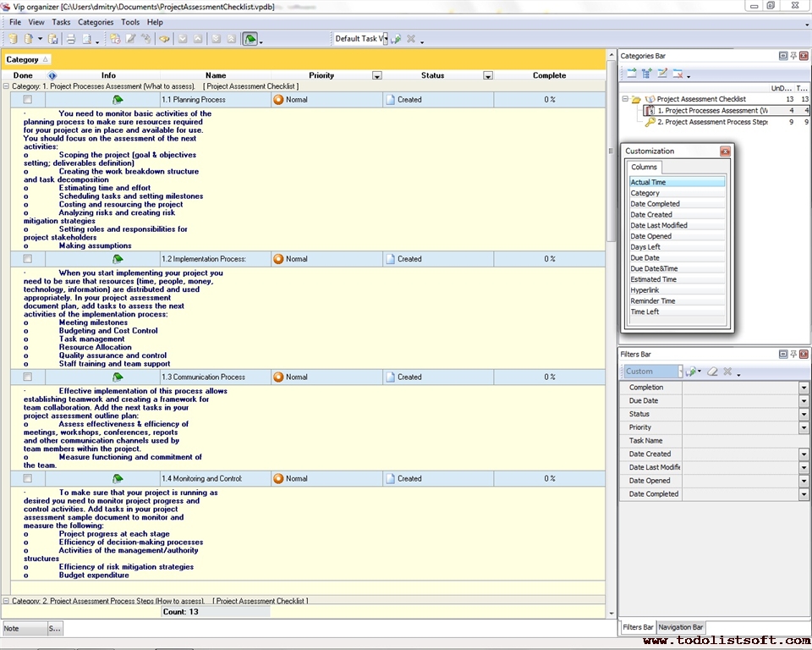This screenshot has height=650, width=812.
Task: Click the add category icon in Categories Bar
Action: pos(631,74)
